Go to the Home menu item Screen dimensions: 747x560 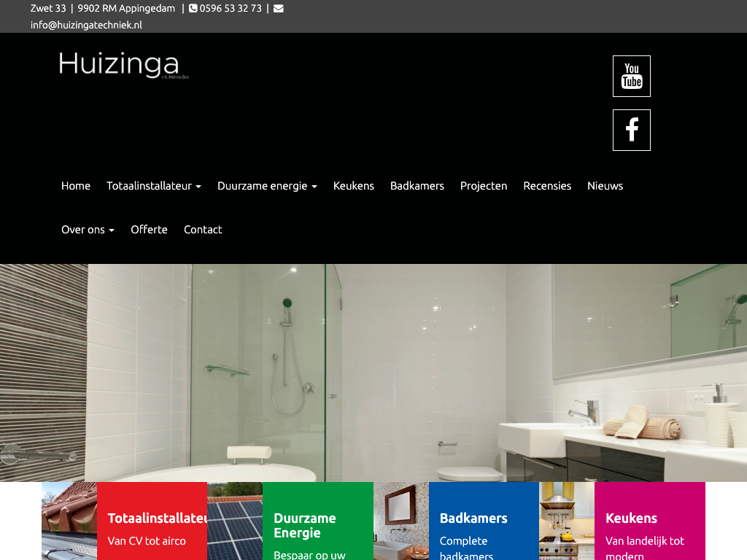[76, 186]
